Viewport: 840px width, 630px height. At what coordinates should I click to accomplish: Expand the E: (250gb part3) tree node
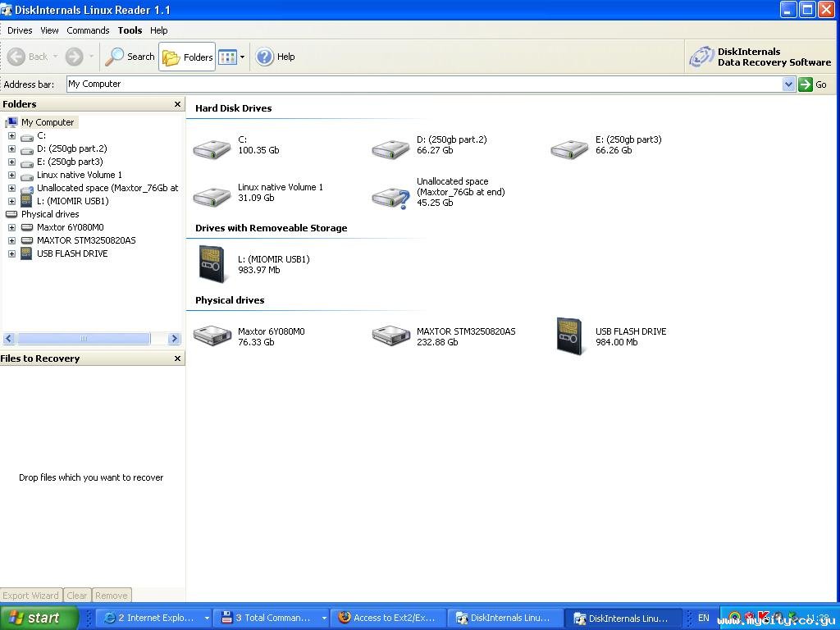(11, 162)
